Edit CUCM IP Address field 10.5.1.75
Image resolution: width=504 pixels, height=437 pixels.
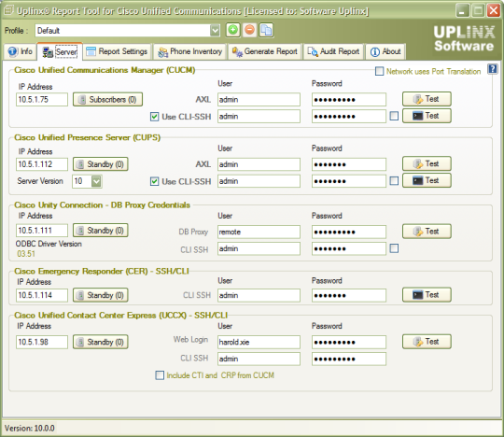pyautogui.click(x=42, y=99)
